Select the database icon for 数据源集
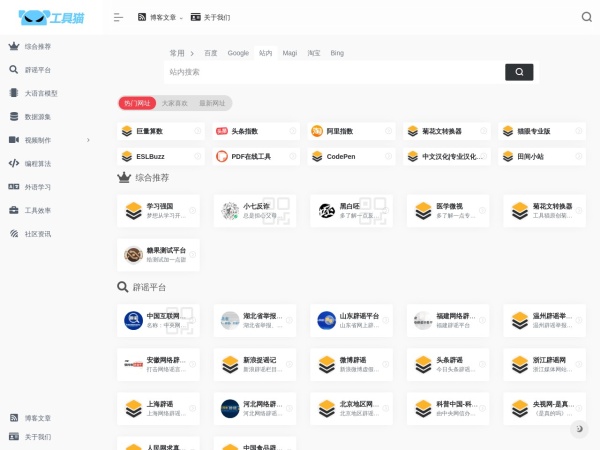Screen dimensions: 600x450 click(x=14, y=116)
